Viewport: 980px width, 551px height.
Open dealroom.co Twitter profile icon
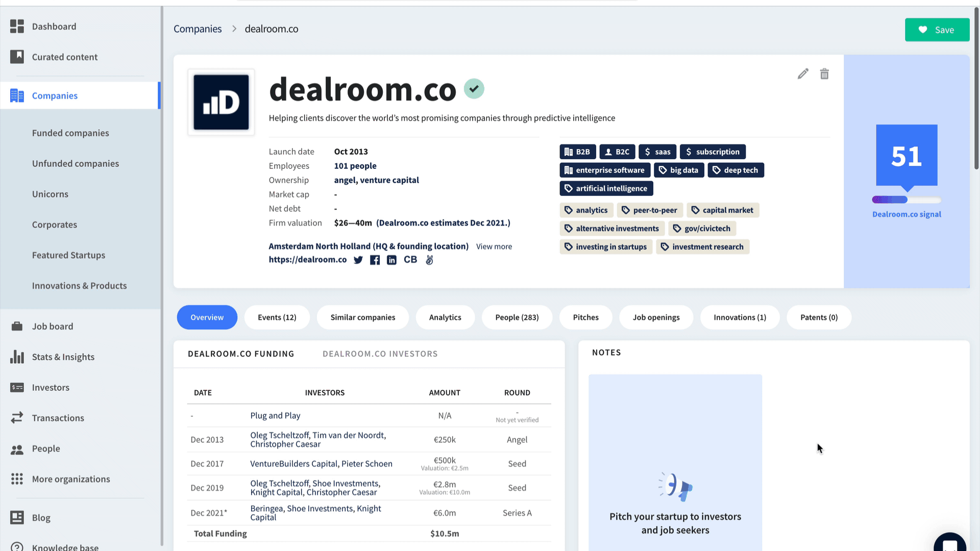(358, 260)
